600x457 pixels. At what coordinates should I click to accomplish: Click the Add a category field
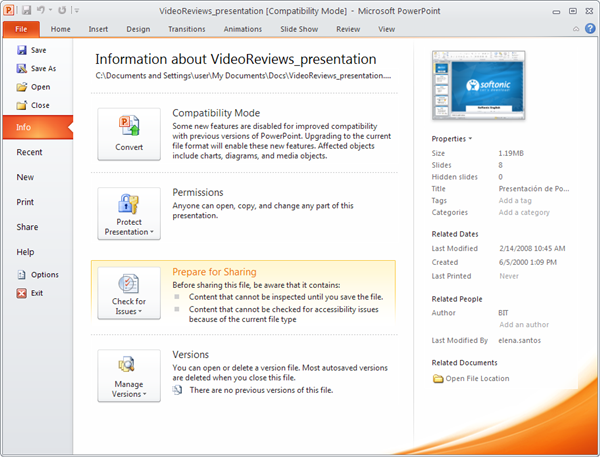524,213
